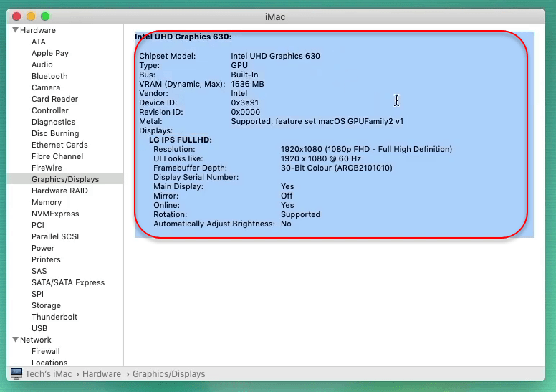Image resolution: width=556 pixels, height=392 pixels.
Task: Click the Resolution value 1920x1080 FHD
Action: coord(366,149)
